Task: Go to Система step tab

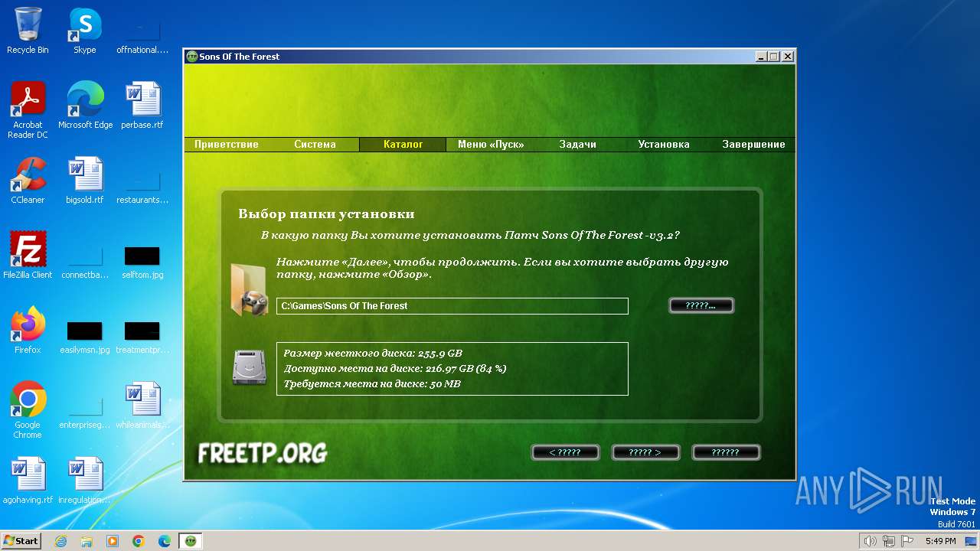Action: (x=315, y=145)
